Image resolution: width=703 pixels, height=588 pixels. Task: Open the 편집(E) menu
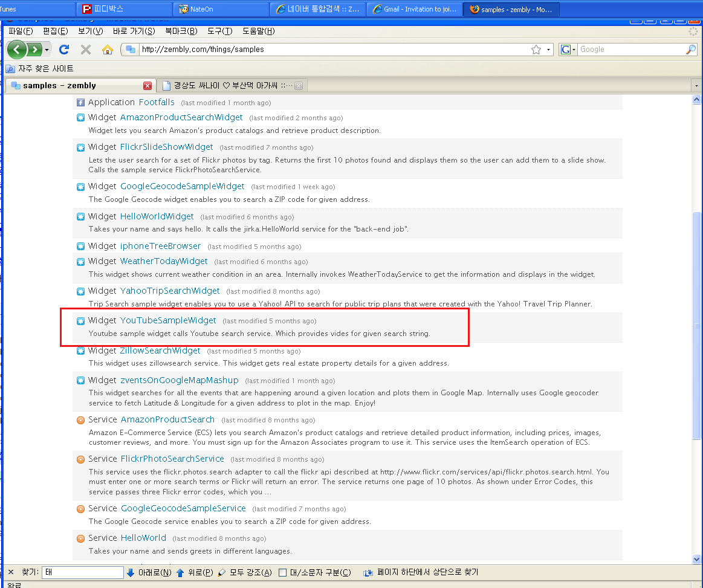point(55,31)
